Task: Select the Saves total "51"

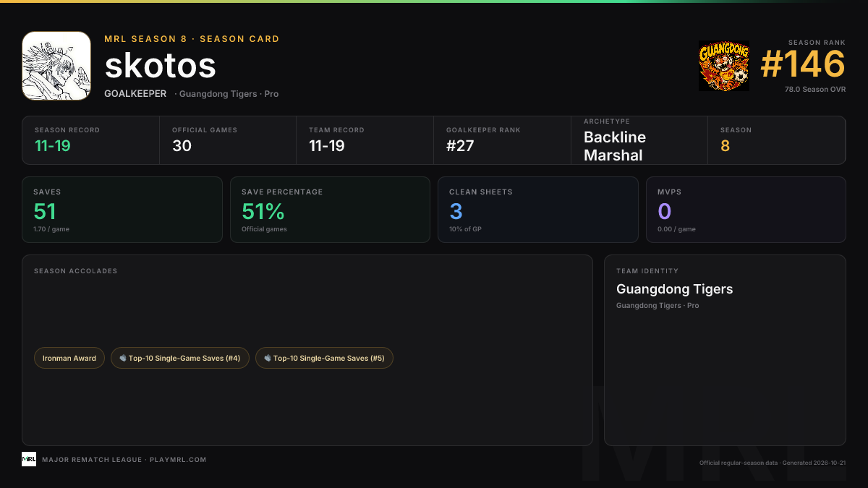Action: coord(45,211)
